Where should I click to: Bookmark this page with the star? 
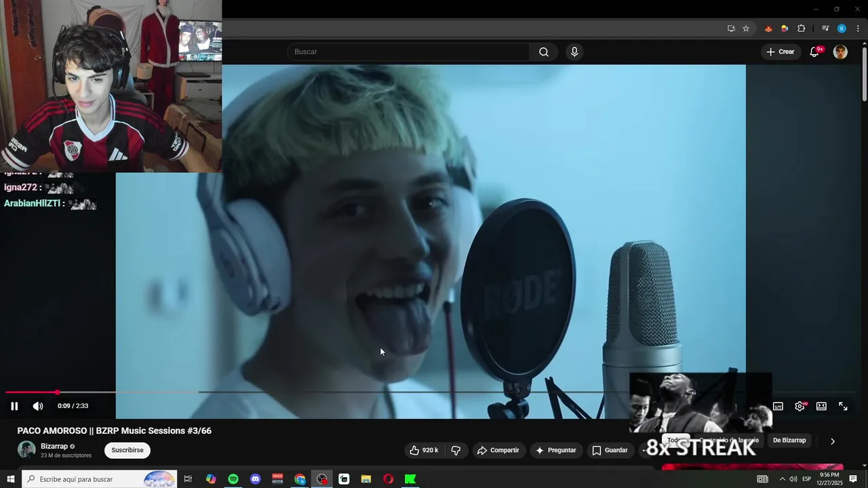point(746,28)
